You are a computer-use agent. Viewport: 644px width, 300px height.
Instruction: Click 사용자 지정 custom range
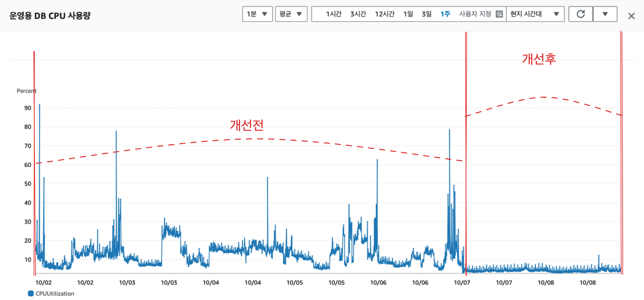click(475, 14)
